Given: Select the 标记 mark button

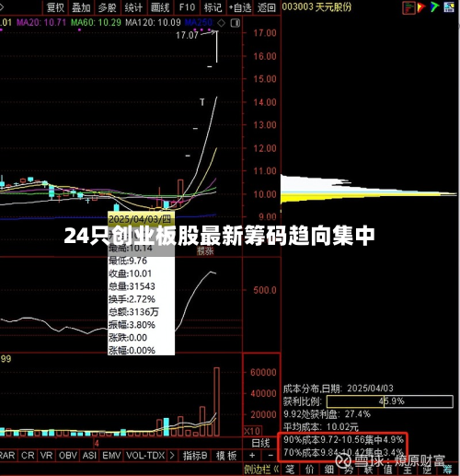Looking at the screenshot, I should coord(213,7).
